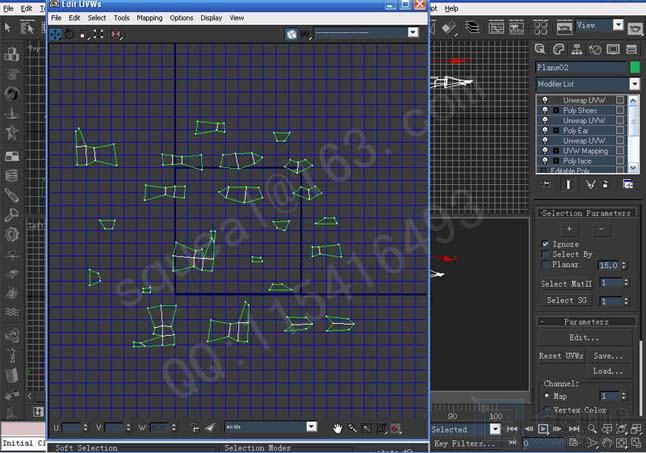
Task: Open the Tools menu in Edit UVWs
Action: pyautogui.click(x=121, y=18)
